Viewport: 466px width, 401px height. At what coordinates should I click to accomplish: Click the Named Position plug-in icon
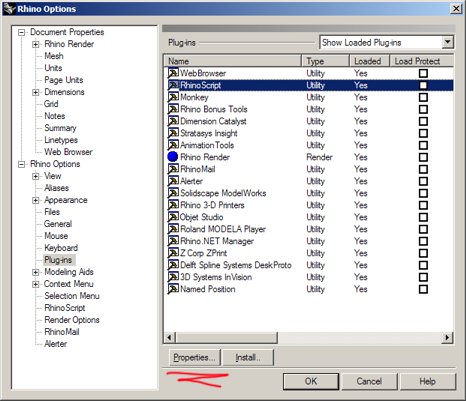[x=173, y=289]
